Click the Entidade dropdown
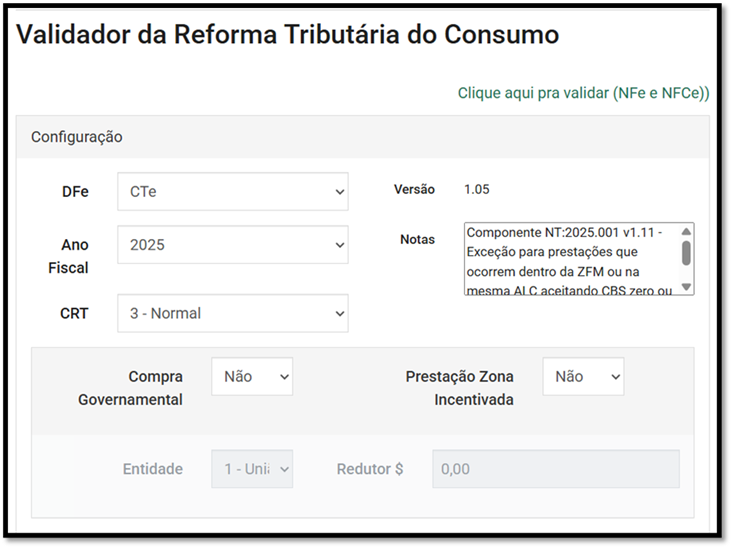The width and height of the screenshot is (732, 548). point(252,469)
